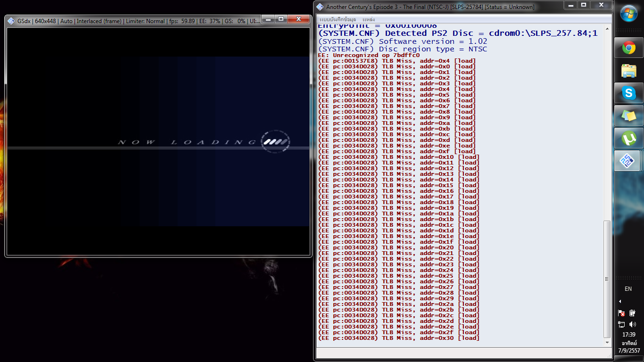
Task: Click the "NOW LOADING" text in GSdx
Action: click(x=187, y=142)
